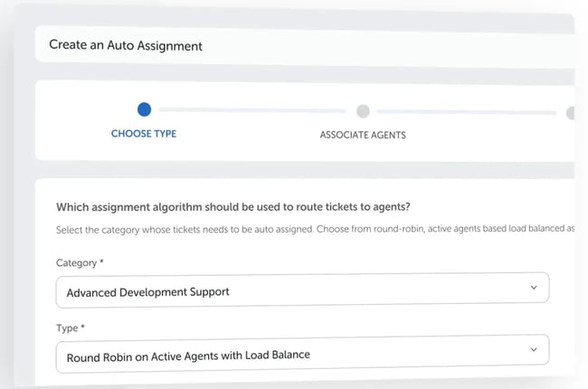Click progress line after Associate Agents step
The width and height of the screenshot is (588, 389).
(x=466, y=112)
